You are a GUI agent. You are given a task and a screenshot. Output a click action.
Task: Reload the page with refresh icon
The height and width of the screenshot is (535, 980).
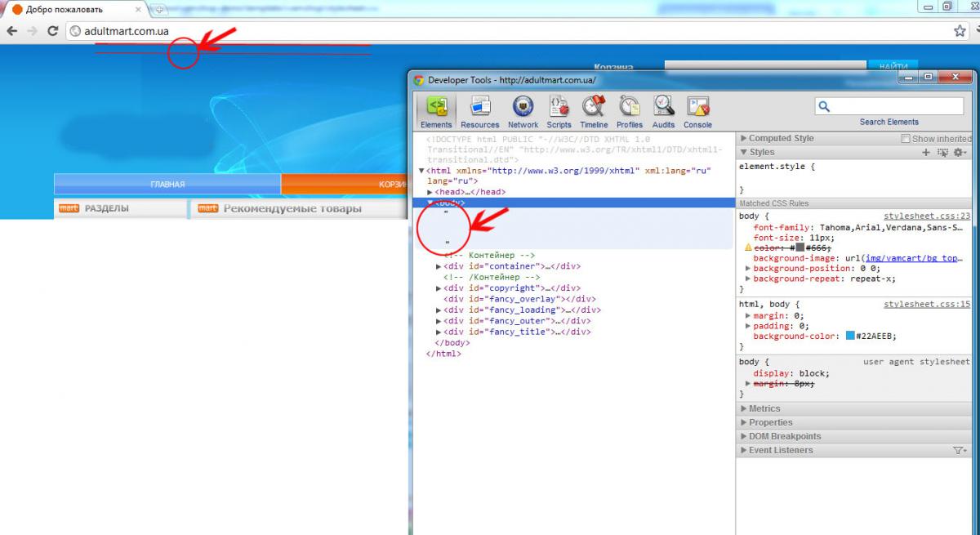[53, 31]
